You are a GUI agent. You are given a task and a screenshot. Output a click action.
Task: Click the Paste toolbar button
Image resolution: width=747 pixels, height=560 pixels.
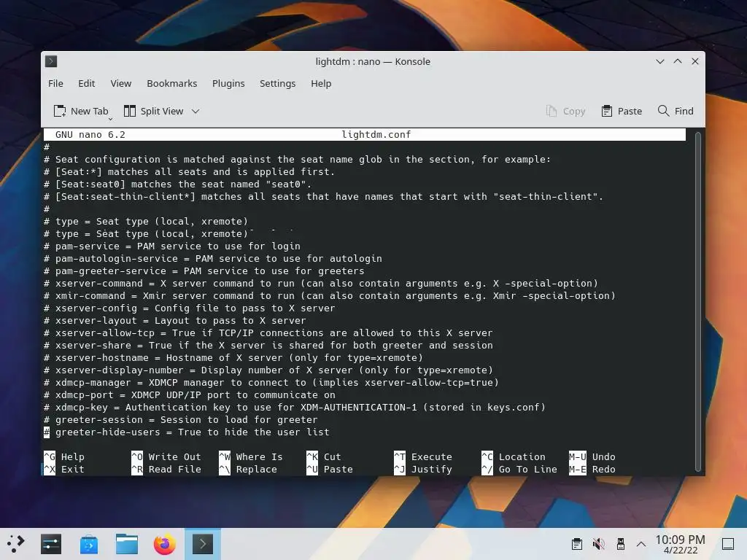click(622, 111)
